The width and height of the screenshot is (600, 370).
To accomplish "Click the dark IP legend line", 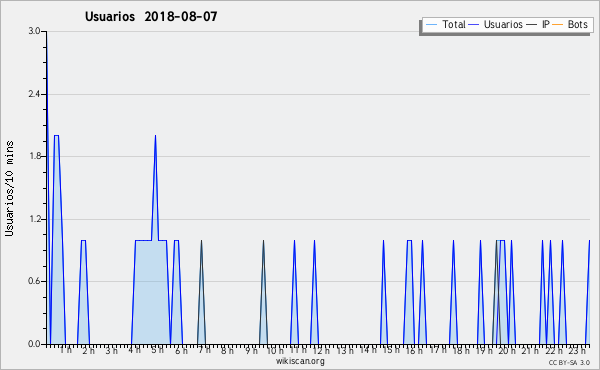I will click(x=532, y=25).
